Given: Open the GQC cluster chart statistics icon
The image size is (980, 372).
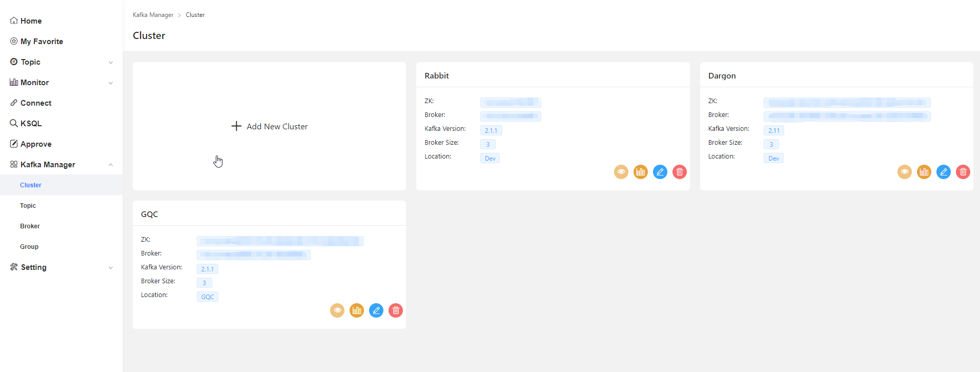Looking at the screenshot, I should (x=357, y=310).
